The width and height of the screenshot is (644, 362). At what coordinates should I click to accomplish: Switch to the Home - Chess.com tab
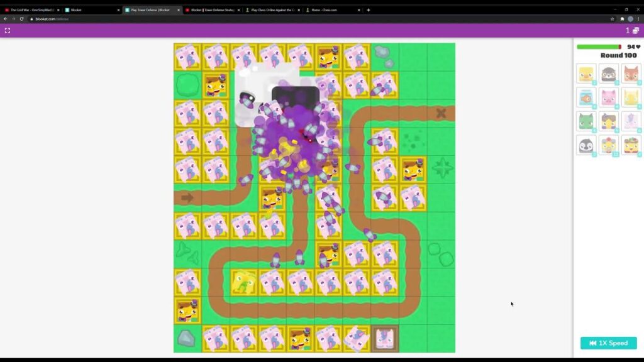[333, 10]
